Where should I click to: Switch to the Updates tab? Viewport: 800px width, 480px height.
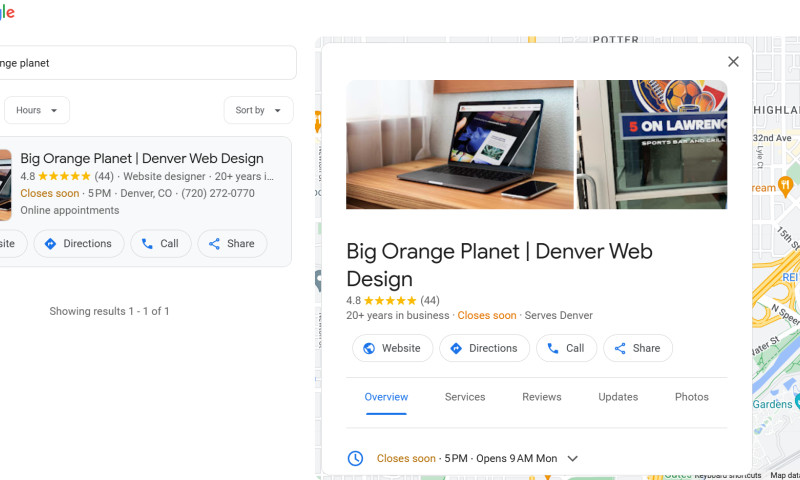tap(618, 397)
